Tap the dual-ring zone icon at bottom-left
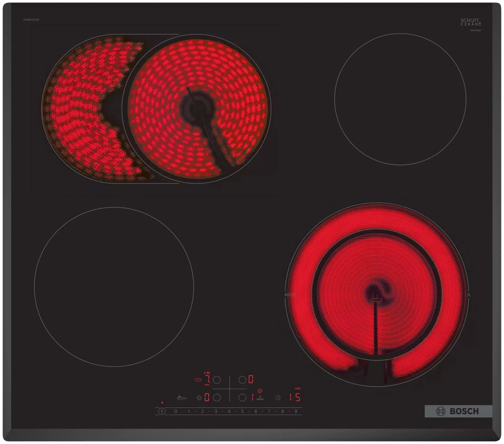Image resolution: width=504 pixels, height=444 pixels. click(199, 398)
